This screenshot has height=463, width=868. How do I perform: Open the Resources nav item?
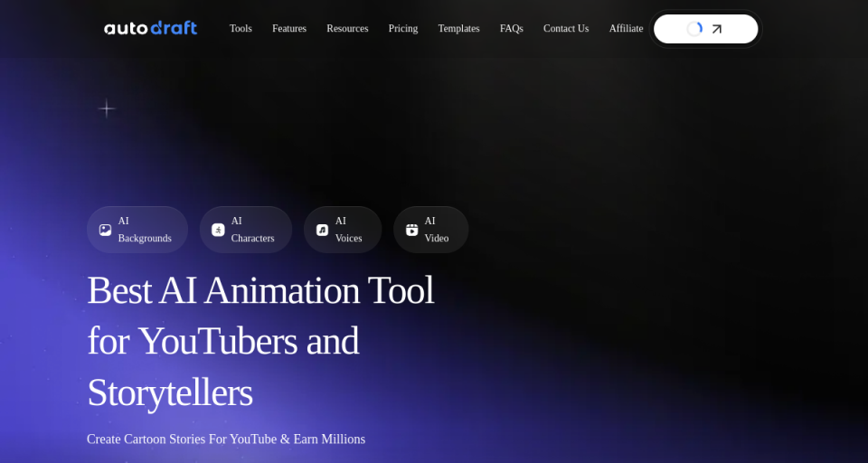347,29
